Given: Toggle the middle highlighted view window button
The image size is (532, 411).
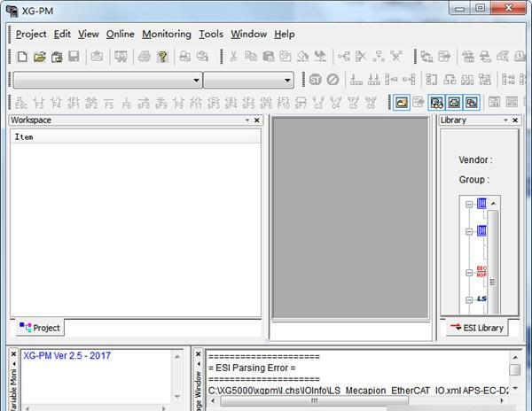Looking at the screenshot, I should tap(454, 103).
